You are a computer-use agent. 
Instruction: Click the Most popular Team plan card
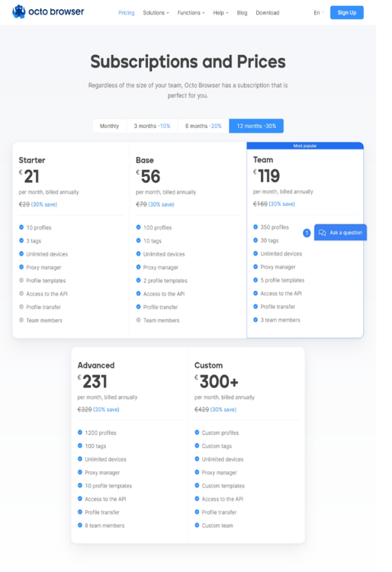[305, 240]
